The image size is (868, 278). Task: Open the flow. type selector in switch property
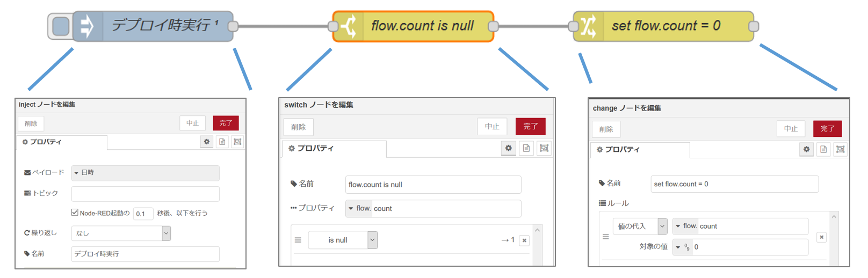point(359,209)
